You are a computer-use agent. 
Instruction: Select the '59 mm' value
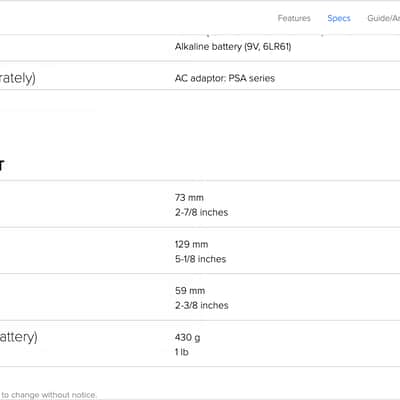[x=190, y=291]
